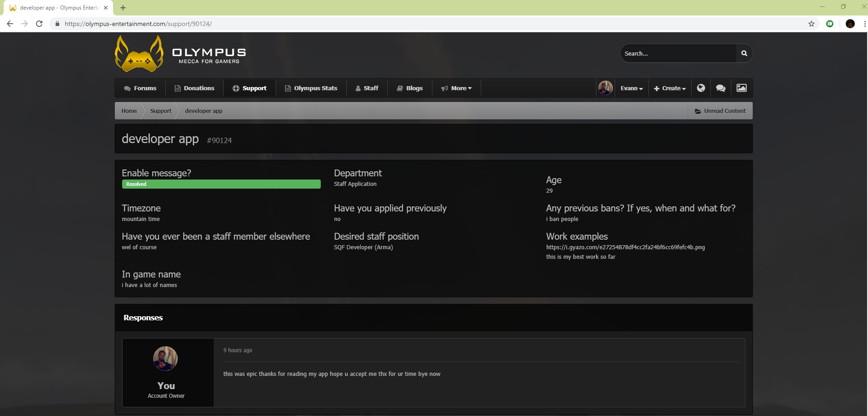
Task: Open the Create dropdown
Action: coord(670,88)
